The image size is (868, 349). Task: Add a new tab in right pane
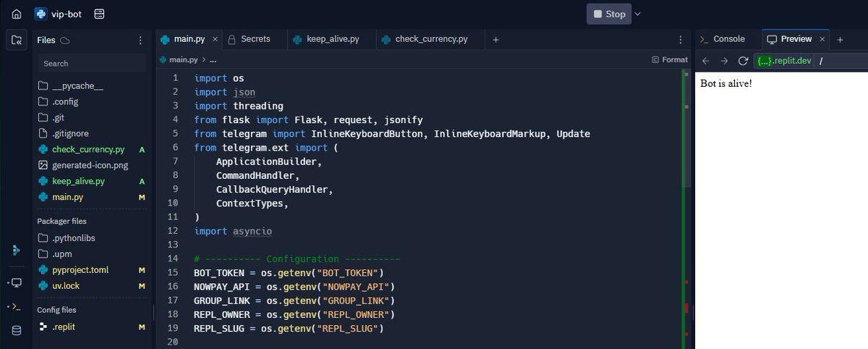[841, 40]
